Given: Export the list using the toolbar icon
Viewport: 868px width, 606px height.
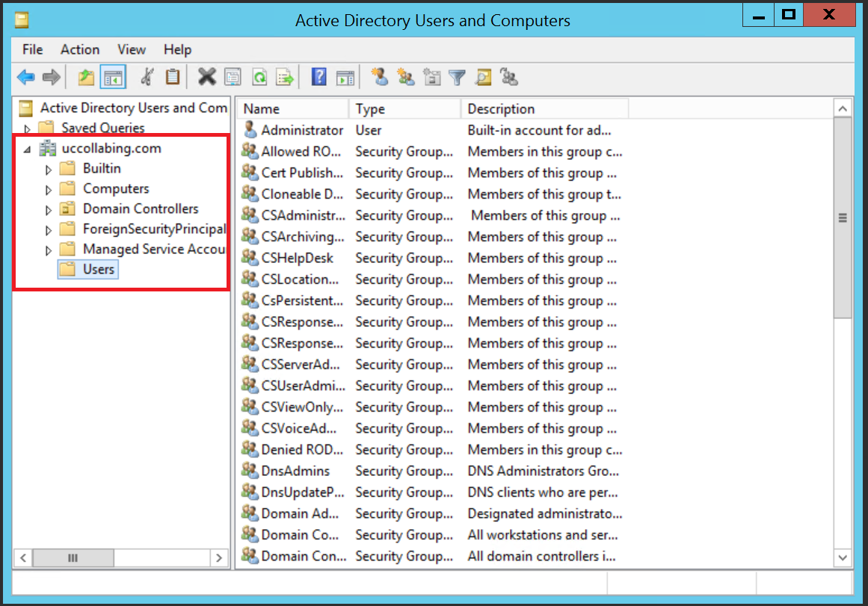Looking at the screenshot, I should (285, 77).
